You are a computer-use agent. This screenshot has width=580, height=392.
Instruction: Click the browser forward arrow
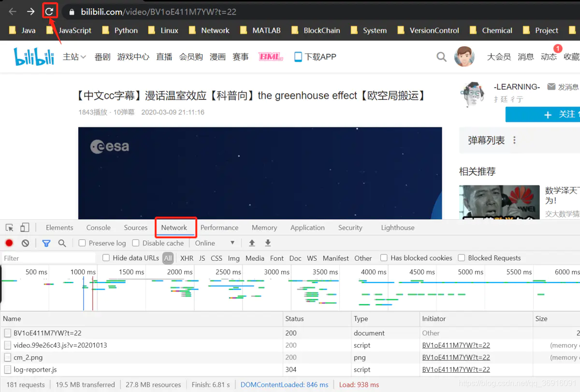point(31,12)
